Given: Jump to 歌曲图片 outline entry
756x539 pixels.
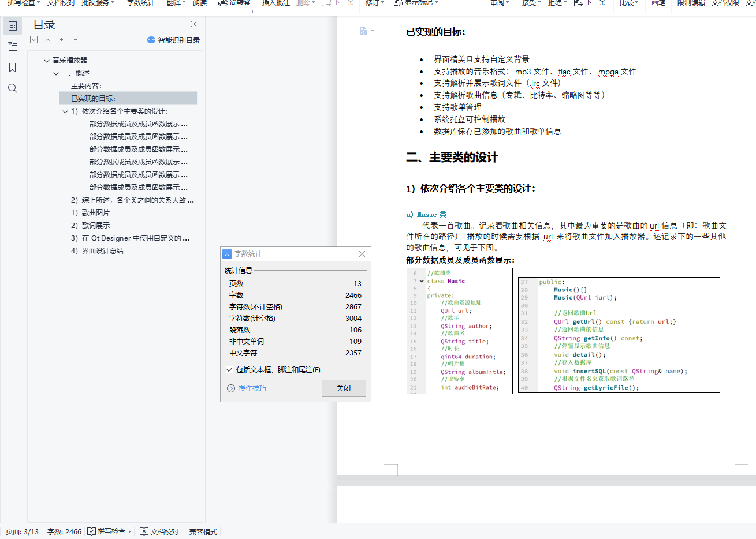Looking at the screenshot, I should pos(90,213).
